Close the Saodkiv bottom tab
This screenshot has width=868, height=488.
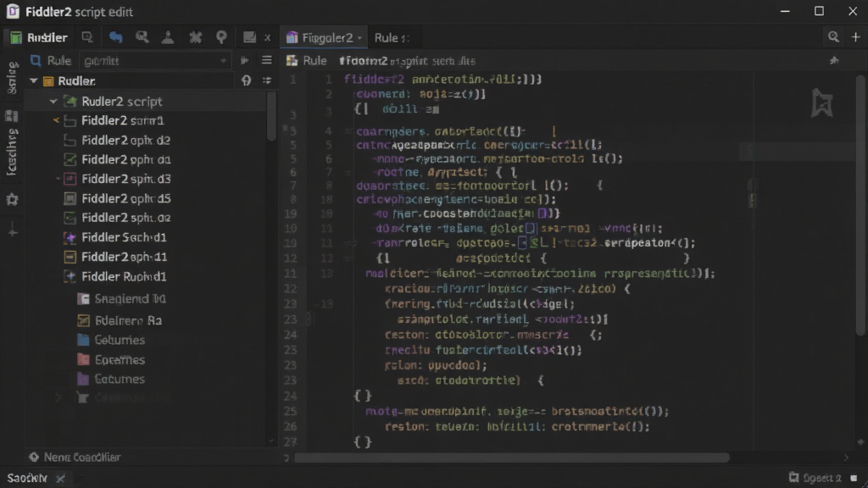60,479
